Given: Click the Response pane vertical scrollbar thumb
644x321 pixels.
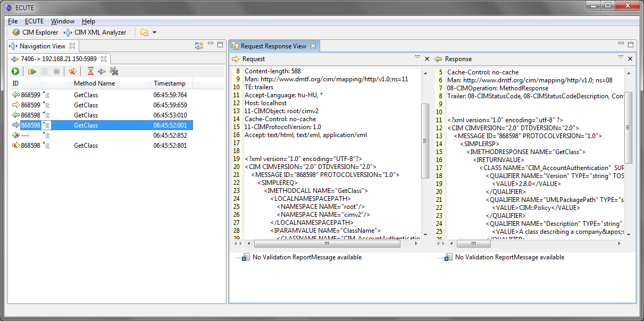Looking at the screenshot, I should point(629,128).
